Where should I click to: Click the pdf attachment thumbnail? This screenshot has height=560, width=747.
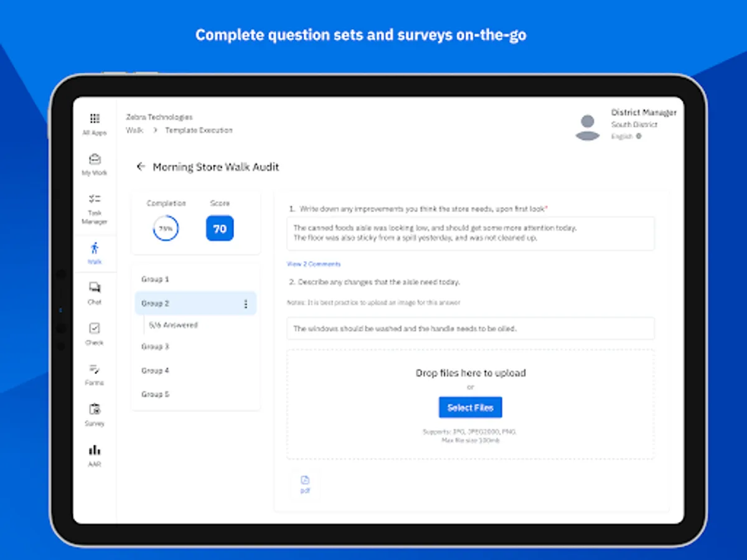click(x=304, y=483)
